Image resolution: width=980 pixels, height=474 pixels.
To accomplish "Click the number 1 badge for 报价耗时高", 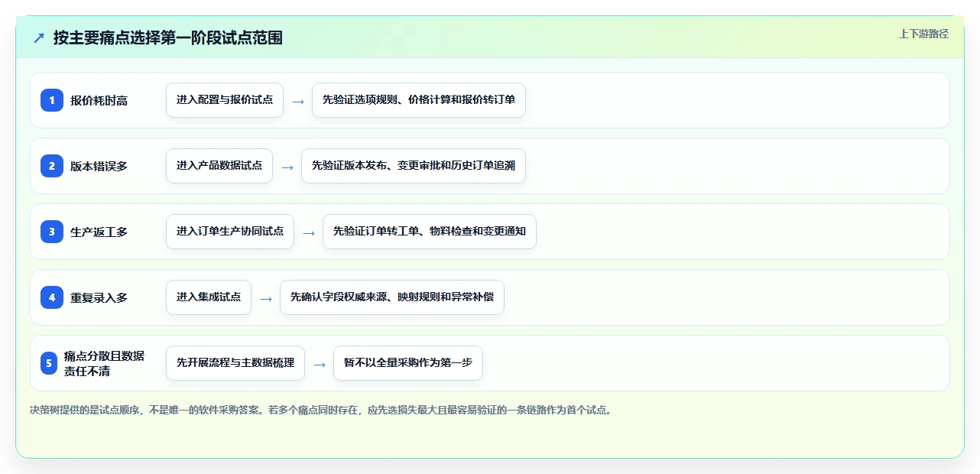I will (52, 100).
